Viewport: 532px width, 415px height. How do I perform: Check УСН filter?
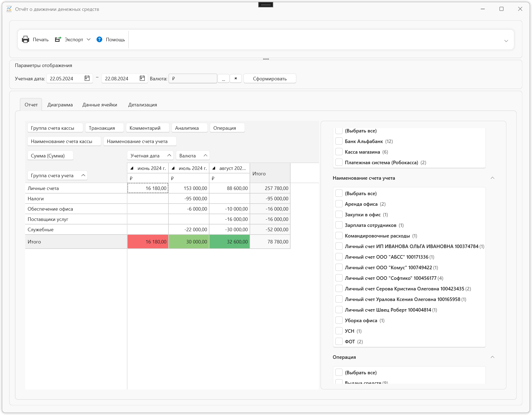(339, 331)
